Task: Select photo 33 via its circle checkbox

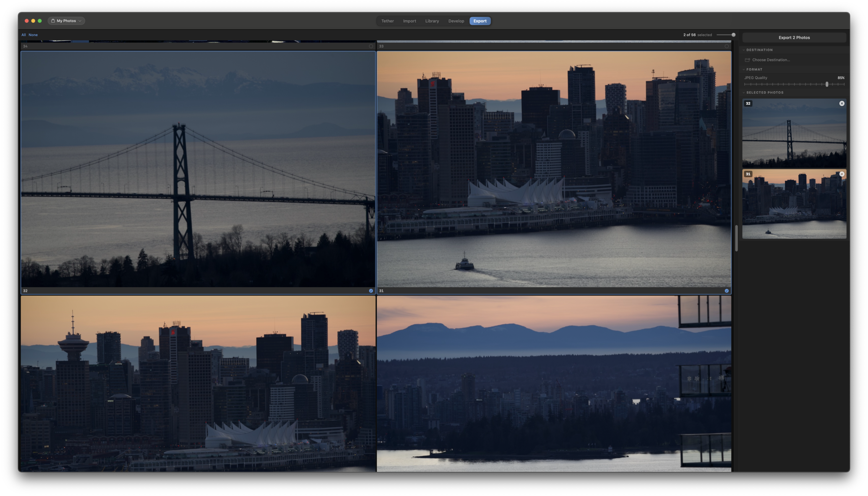Action: (x=727, y=46)
